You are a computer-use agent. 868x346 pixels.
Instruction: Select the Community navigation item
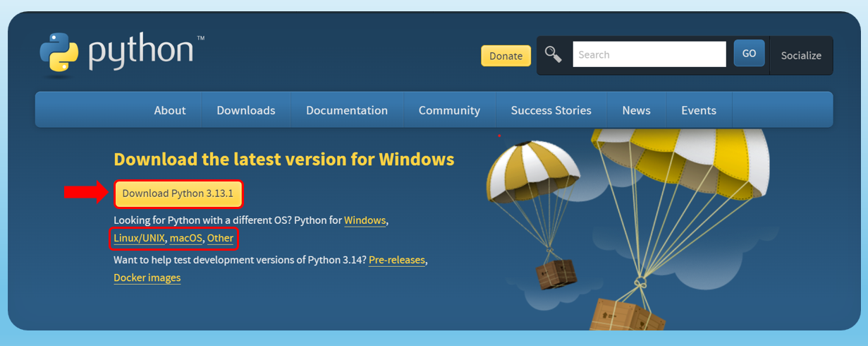(x=449, y=110)
